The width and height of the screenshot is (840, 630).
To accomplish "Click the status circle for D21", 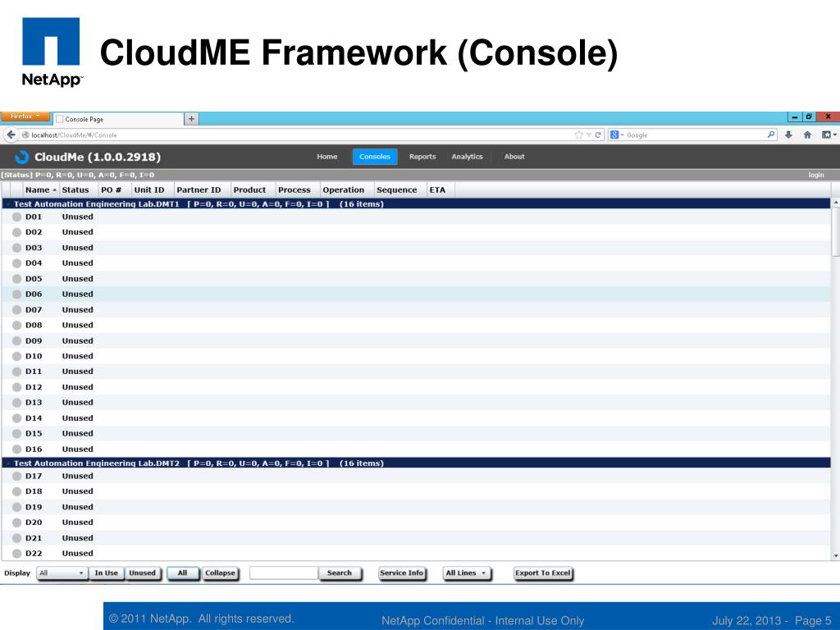I will [16, 538].
